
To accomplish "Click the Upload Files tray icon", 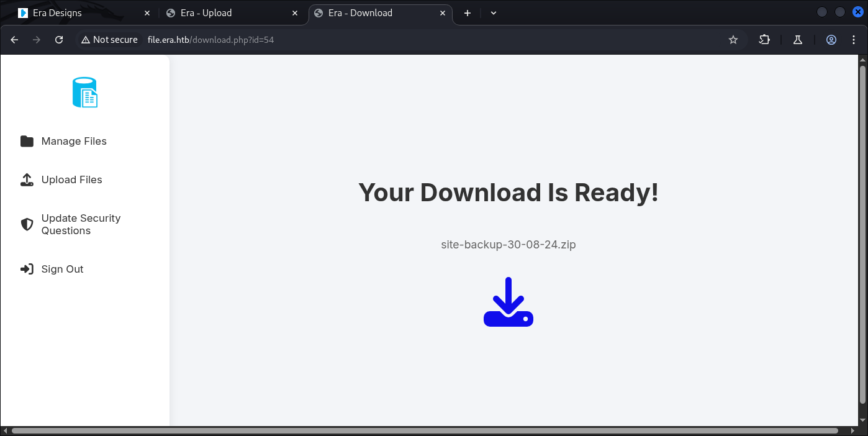I will (27, 180).
